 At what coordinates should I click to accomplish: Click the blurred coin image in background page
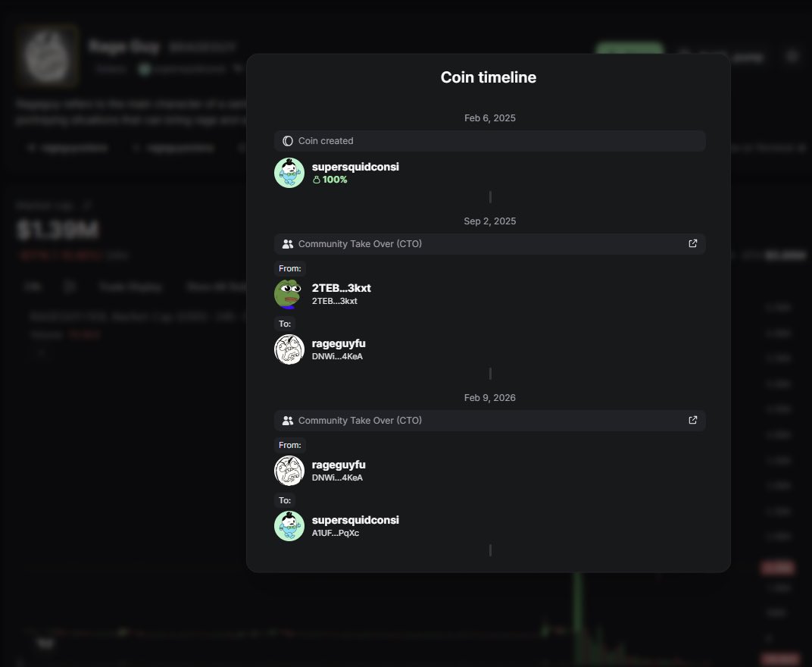click(47, 56)
